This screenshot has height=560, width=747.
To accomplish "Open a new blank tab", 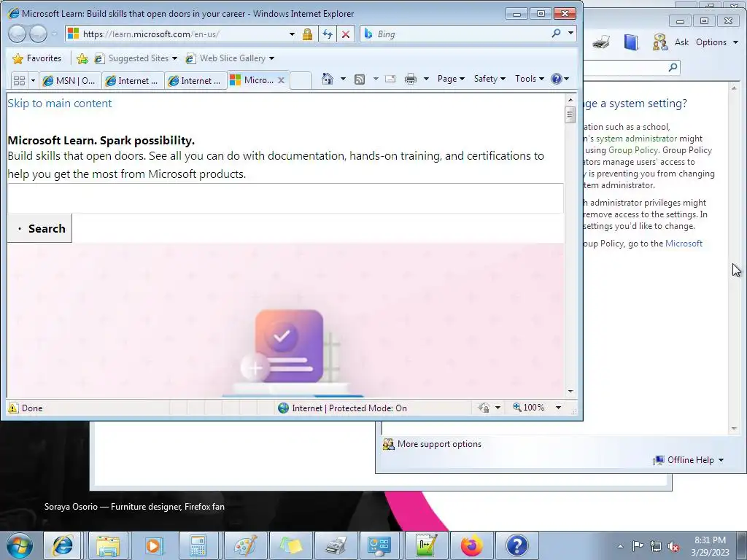I will pos(301,80).
